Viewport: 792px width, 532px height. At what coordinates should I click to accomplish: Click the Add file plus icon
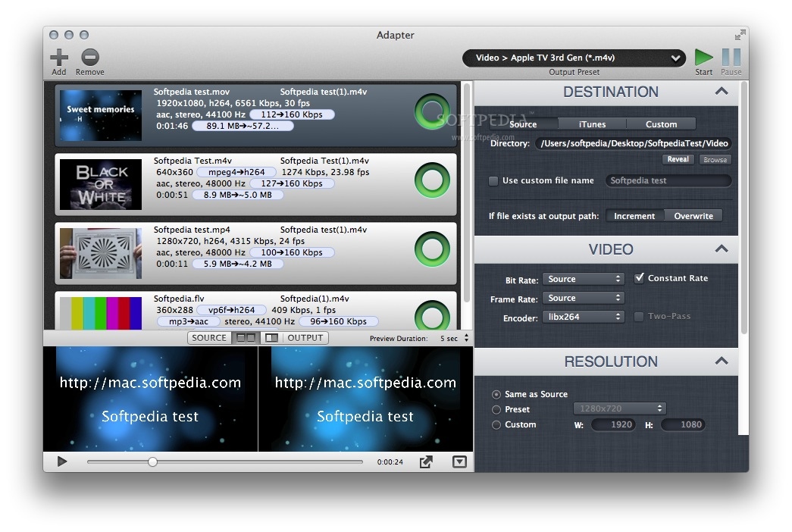(x=59, y=57)
